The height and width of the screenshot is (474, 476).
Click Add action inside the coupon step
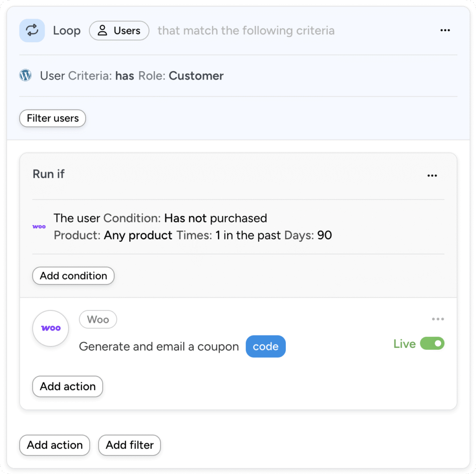[67, 386]
